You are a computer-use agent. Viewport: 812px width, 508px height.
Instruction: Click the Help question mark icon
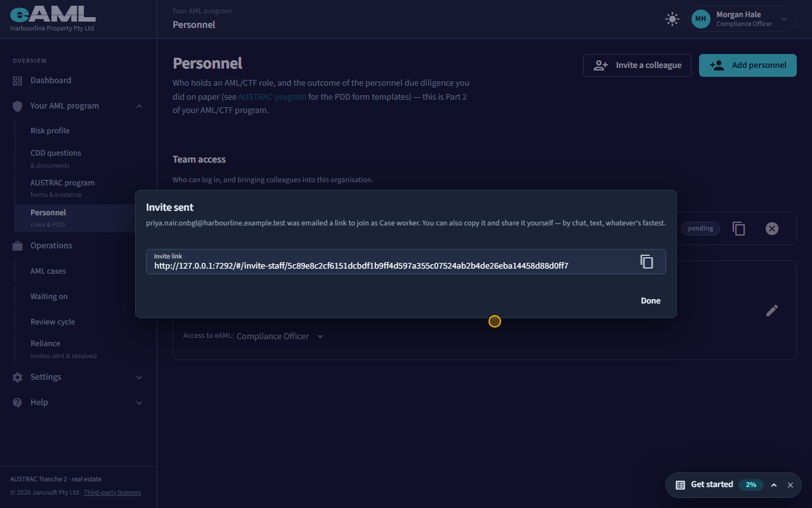tap(18, 403)
